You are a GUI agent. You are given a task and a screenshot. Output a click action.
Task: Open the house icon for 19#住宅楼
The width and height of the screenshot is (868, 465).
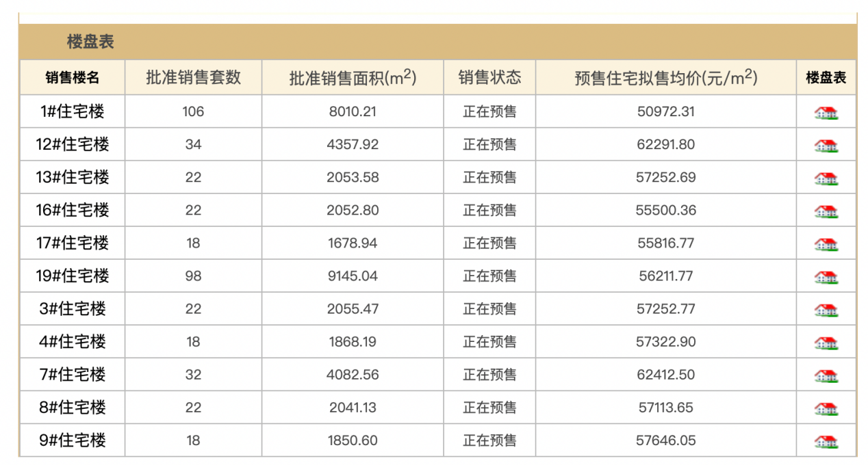[x=826, y=276]
